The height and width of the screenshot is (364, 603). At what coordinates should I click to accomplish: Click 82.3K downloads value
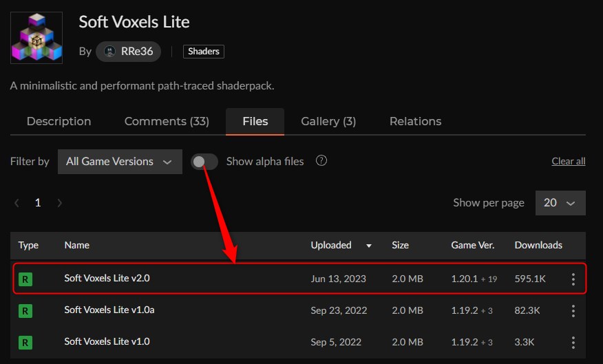click(x=527, y=310)
